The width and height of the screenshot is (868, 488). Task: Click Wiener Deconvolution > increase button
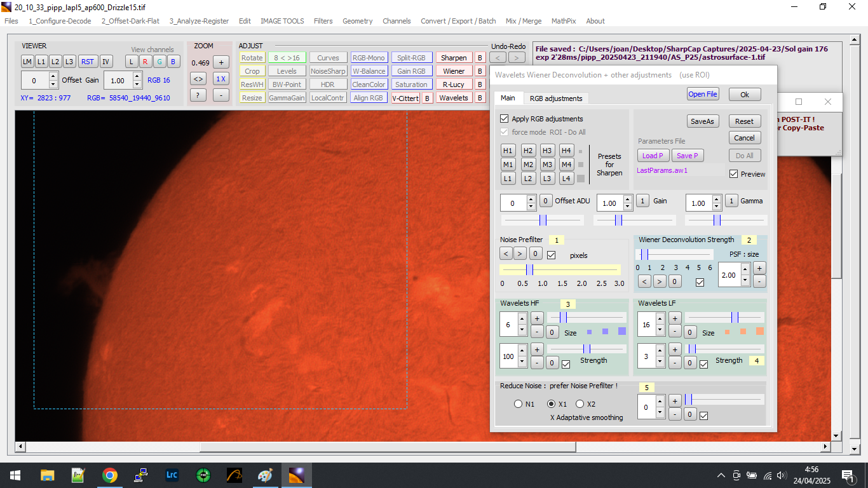pyautogui.click(x=660, y=281)
